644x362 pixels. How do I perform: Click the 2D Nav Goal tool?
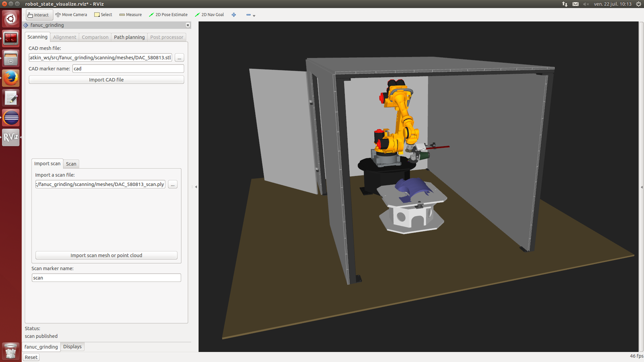pyautogui.click(x=210, y=15)
